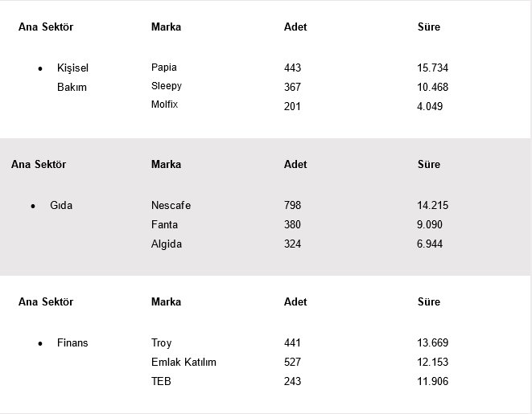Select the Sleepy brand cell
Viewport: 532px width, 414px height.
point(167,86)
